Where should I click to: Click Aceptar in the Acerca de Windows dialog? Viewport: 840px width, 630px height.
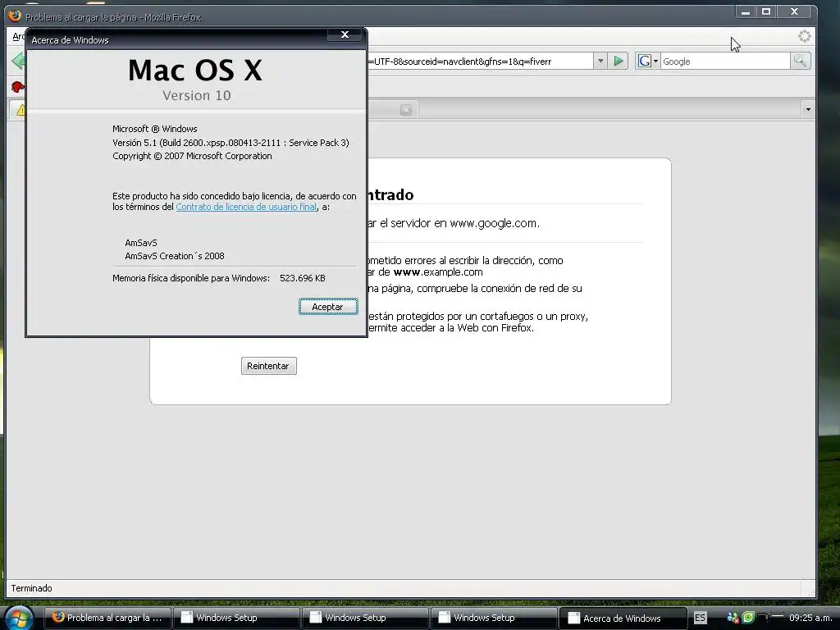(x=328, y=307)
